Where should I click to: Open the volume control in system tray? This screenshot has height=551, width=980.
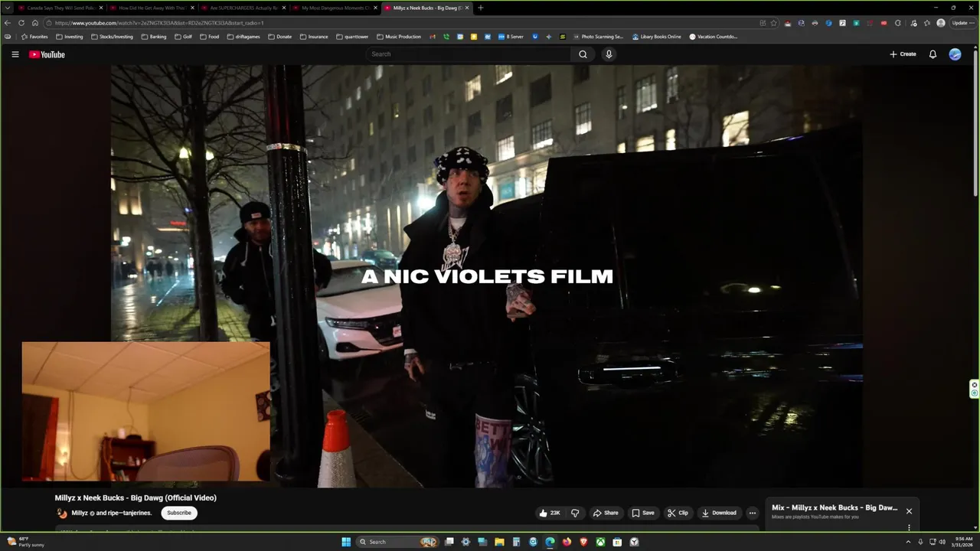(942, 542)
